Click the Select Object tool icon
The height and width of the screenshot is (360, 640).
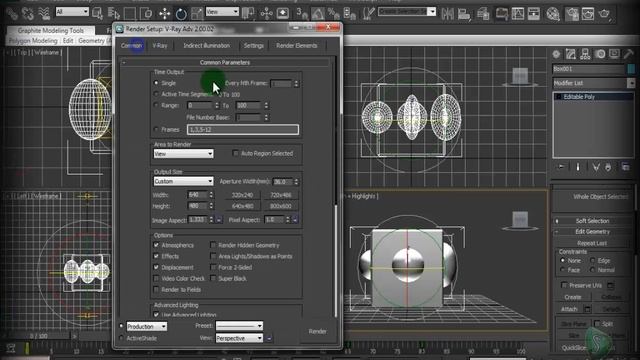(x=98, y=13)
